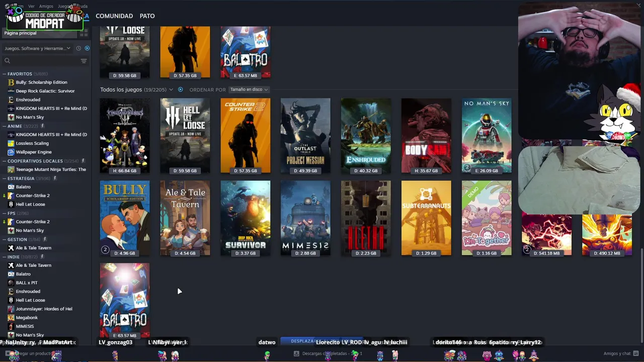Open Deep Rock Survivor 3.37 GB cover

coord(245,218)
